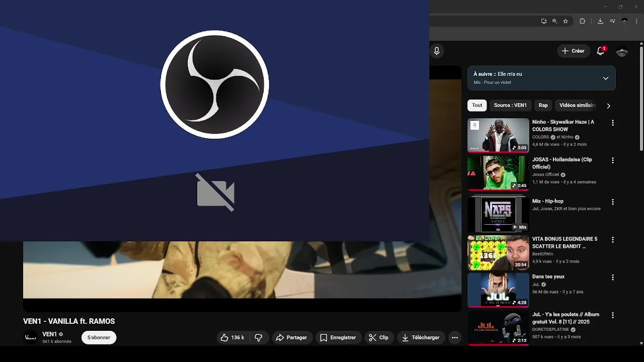The image size is (644, 362).
Task: Click channel name Josas Officiel
Action: pyautogui.click(x=545, y=174)
